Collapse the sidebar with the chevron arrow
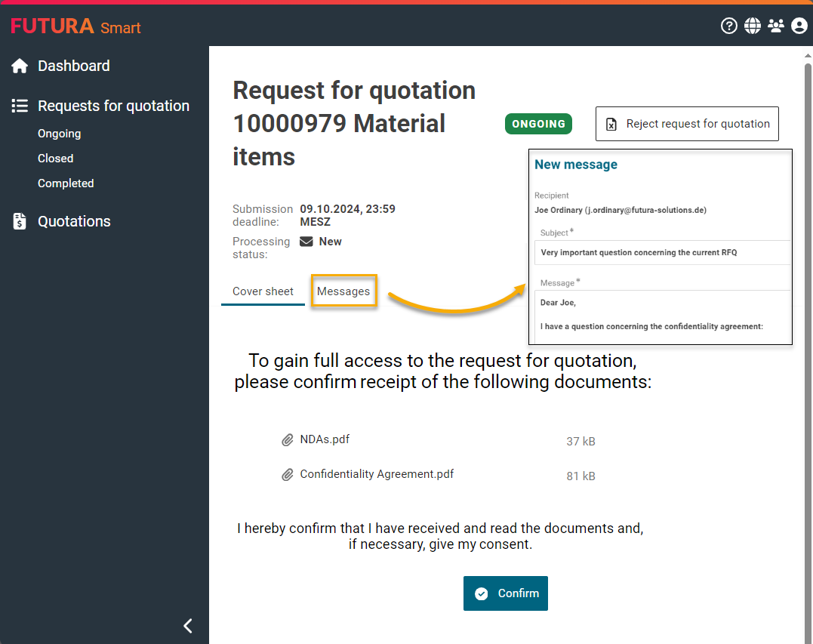This screenshot has height=644, width=813. pyautogui.click(x=188, y=625)
